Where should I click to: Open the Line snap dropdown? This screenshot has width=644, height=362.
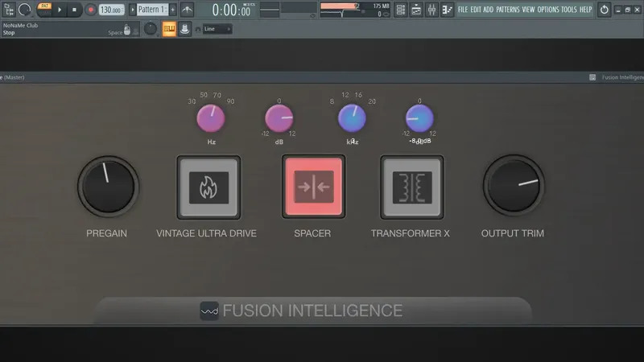(217, 29)
